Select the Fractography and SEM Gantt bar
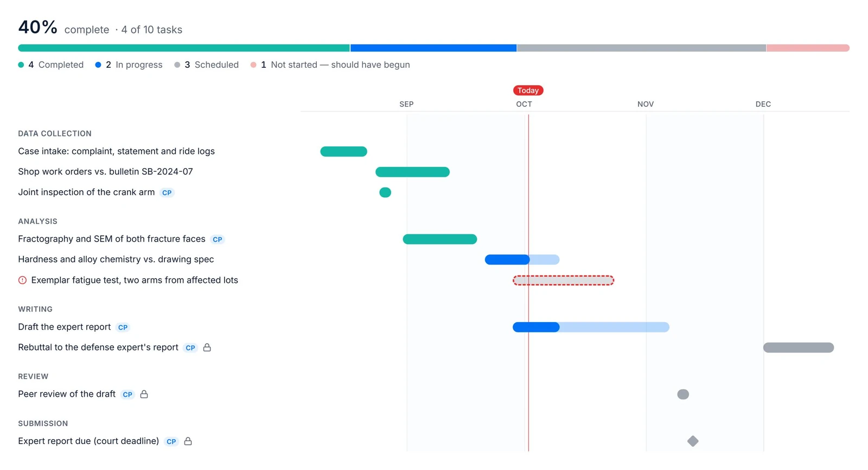 pyautogui.click(x=440, y=239)
